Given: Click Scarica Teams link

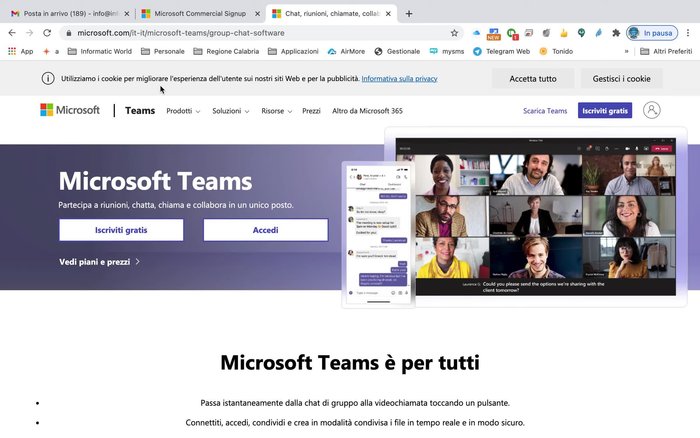Looking at the screenshot, I should click(545, 111).
